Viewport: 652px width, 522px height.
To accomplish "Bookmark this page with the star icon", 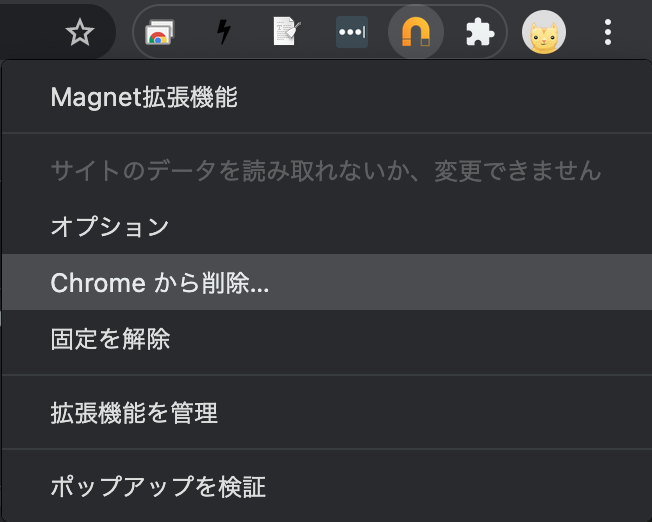I will coord(80,32).
